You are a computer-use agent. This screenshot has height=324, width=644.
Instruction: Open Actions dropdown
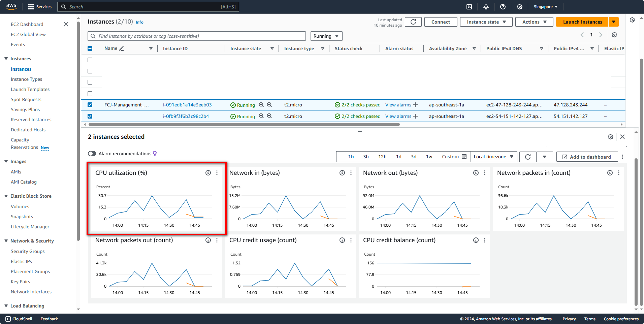(534, 22)
